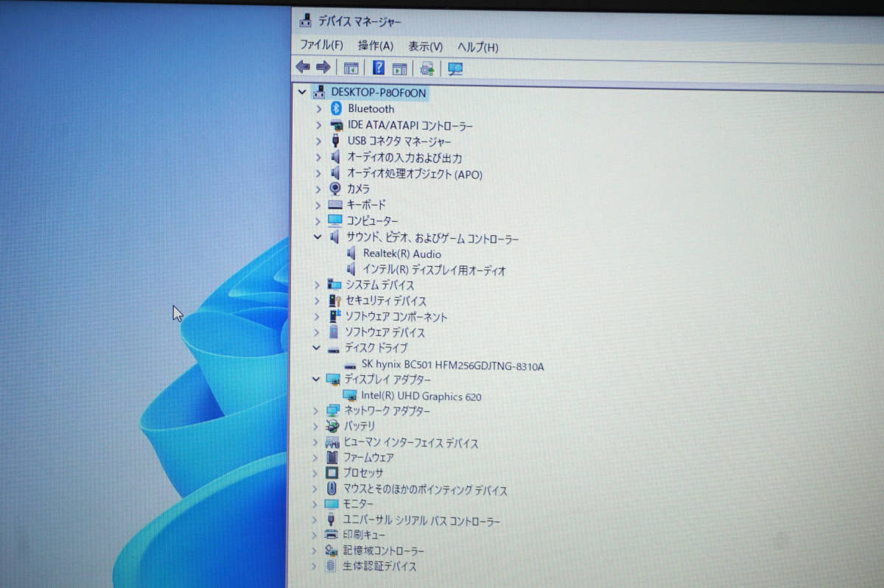Image resolution: width=884 pixels, height=588 pixels.
Task: Select the カメラ row label
Action: (358, 189)
